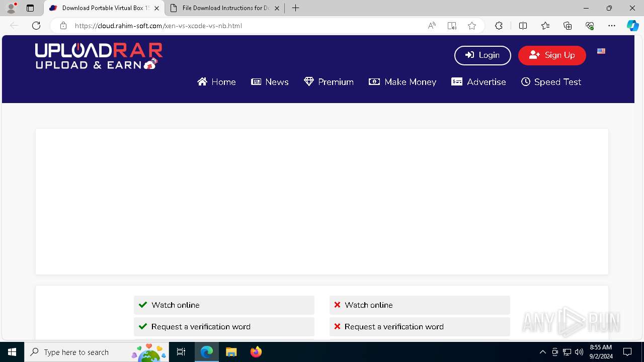Open the network status tray icon
The width and height of the screenshot is (644, 362).
point(567,352)
